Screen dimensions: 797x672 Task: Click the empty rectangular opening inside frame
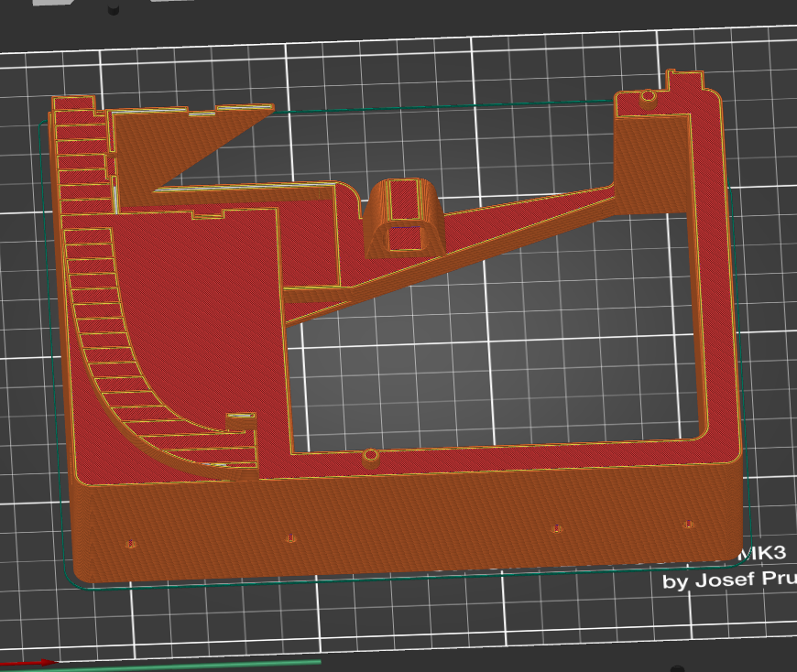click(x=495, y=357)
